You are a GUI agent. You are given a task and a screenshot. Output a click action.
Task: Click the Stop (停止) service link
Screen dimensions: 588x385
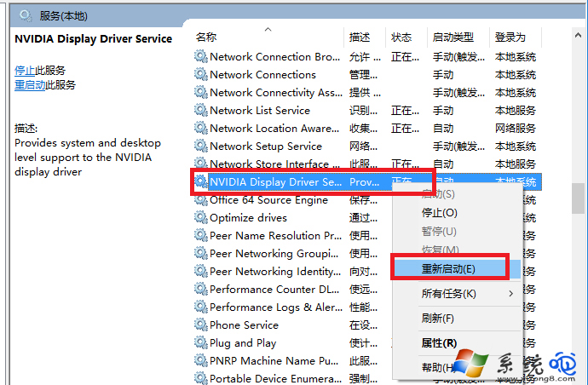25,71
